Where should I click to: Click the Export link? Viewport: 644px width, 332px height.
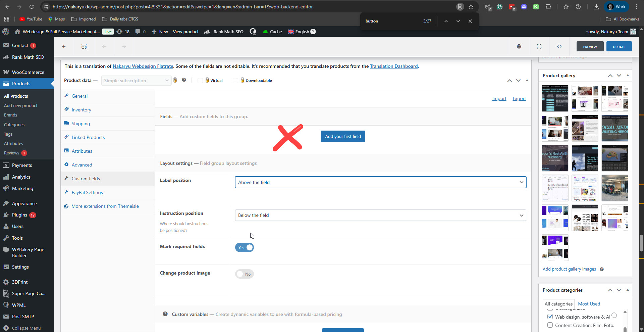519,98
